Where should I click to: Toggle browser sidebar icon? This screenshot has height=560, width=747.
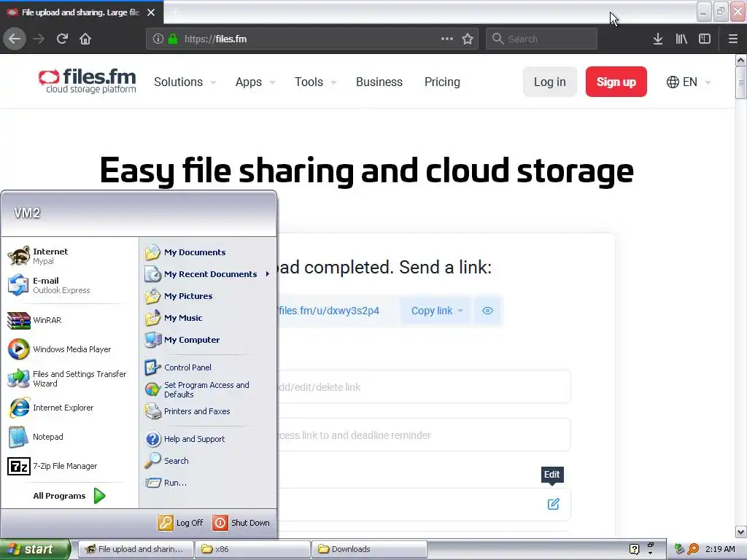[x=705, y=39]
